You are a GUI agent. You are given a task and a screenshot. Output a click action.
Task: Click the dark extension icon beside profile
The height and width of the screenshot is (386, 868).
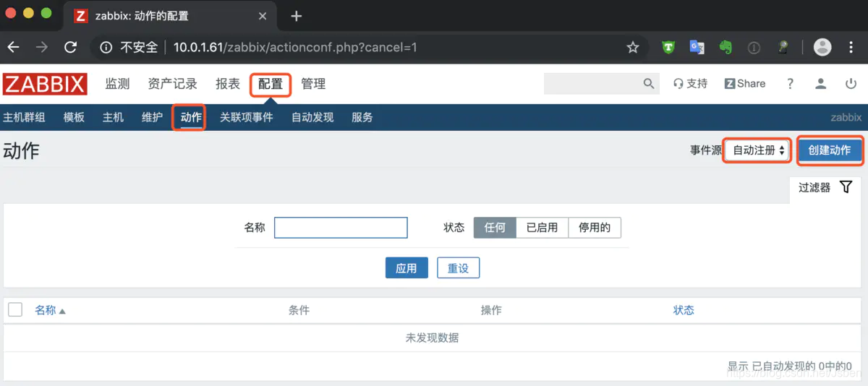click(783, 48)
